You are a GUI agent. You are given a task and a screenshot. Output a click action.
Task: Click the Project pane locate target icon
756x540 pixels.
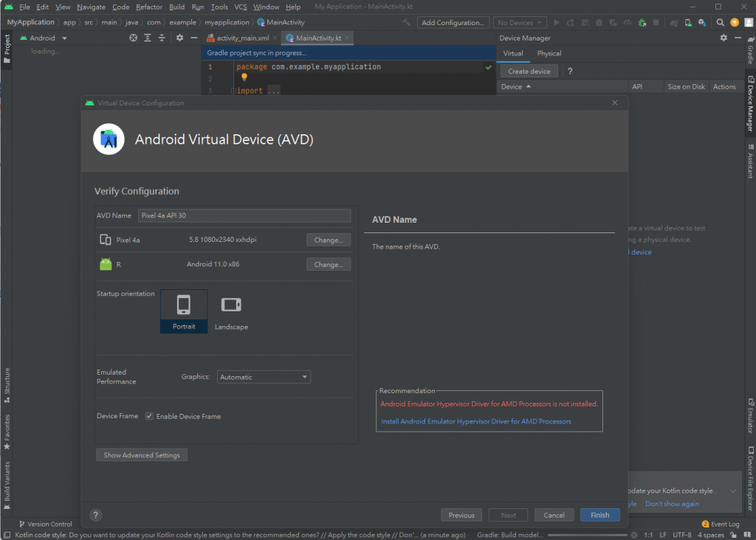(133, 38)
